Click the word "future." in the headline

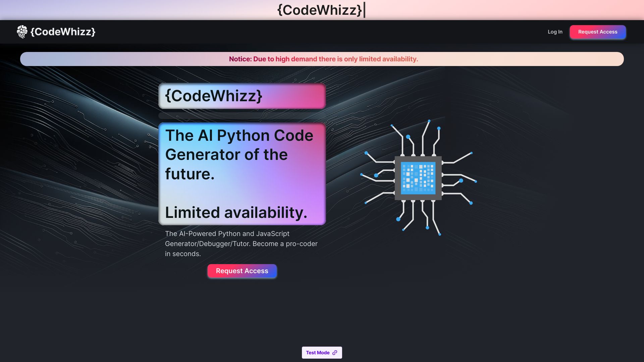click(x=190, y=174)
